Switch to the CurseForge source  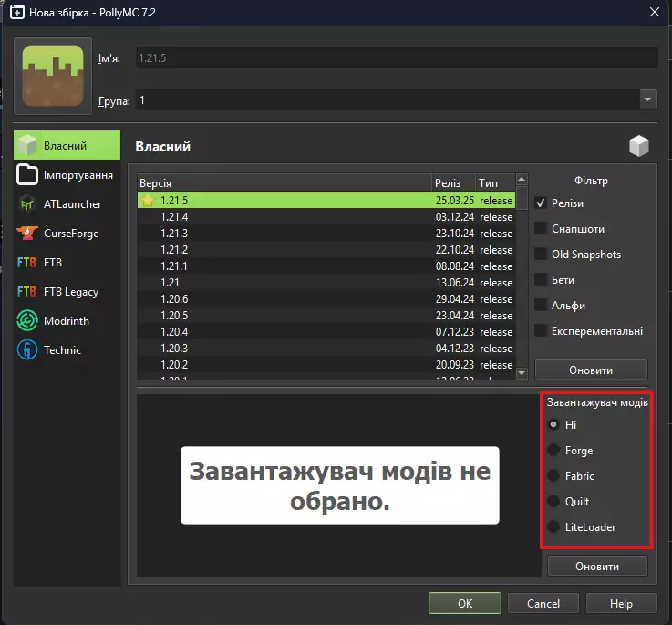tap(67, 234)
